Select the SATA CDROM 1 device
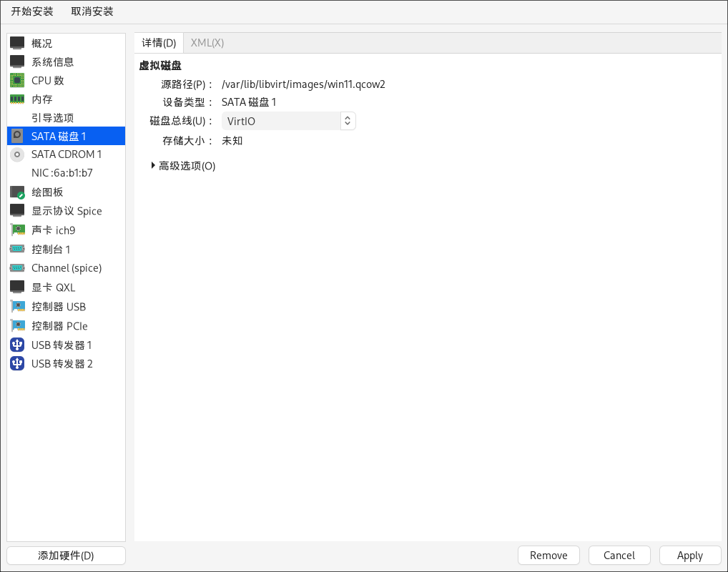Image resolution: width=728 pixels, height=572 pixels. 66,154
